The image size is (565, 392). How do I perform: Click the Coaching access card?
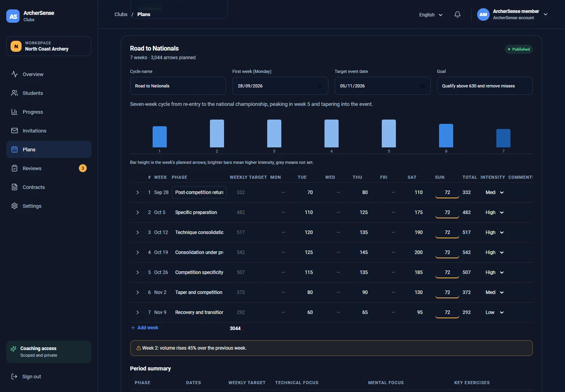click(49, 352)
